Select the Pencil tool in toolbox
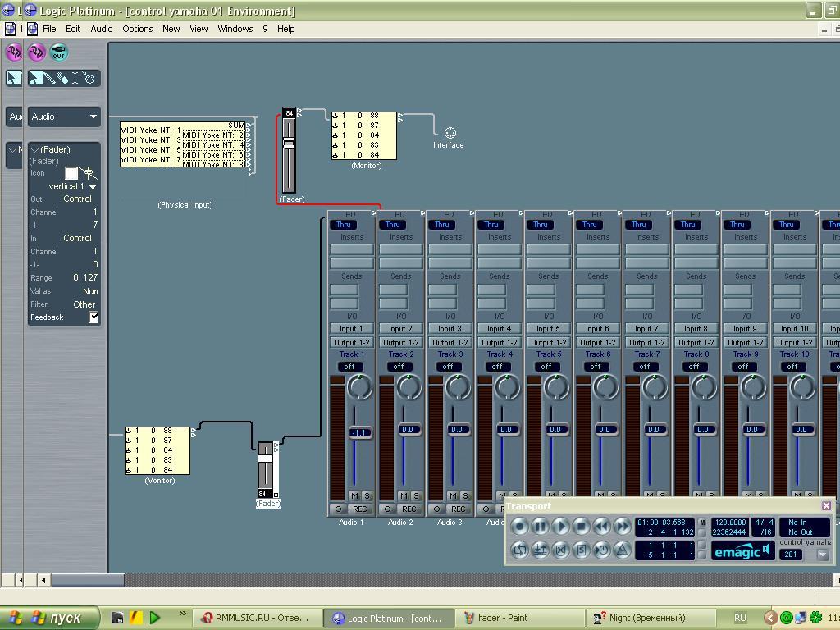This screenshot has width=840, height=630. click(x=49, y=79)
